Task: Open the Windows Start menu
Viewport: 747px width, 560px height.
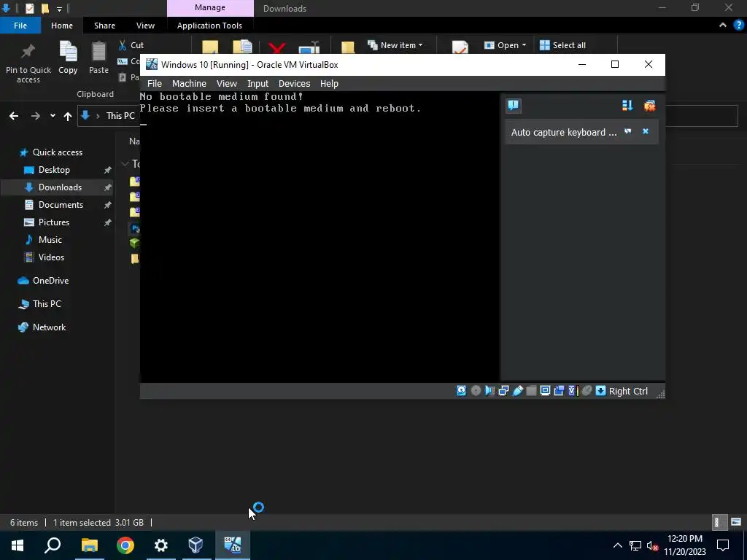Action: [18, 545]
